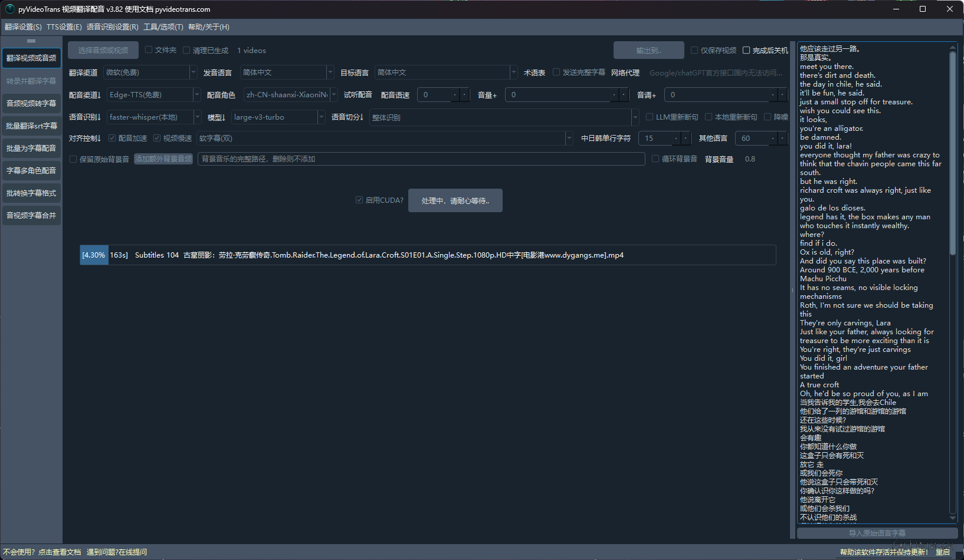Open the 配音渠道 Edge-TTS dropdown

(x=154, y=95)
